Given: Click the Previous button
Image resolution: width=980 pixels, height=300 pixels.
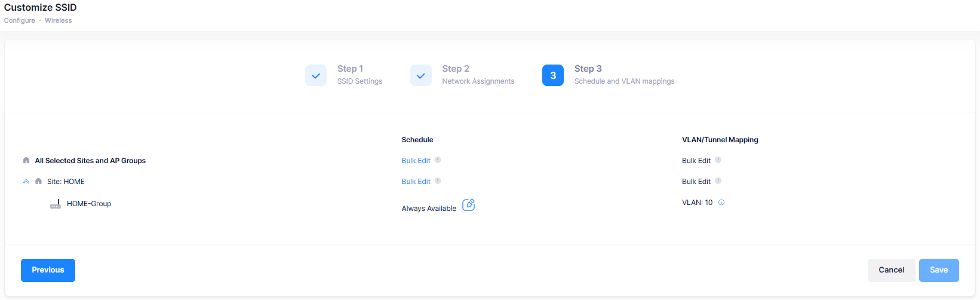Looking at the screenshot, I should pos(48,270).
